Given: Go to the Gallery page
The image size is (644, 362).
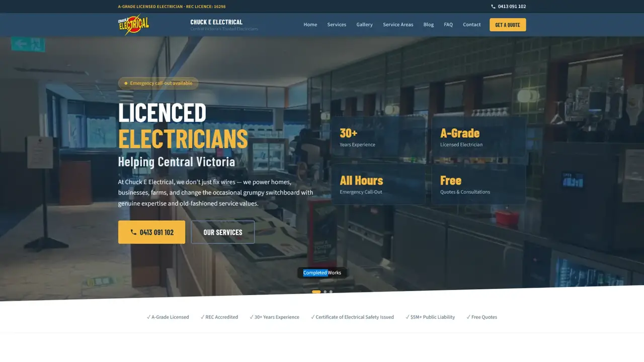Looking at the screenshot, I should [364, 25].
